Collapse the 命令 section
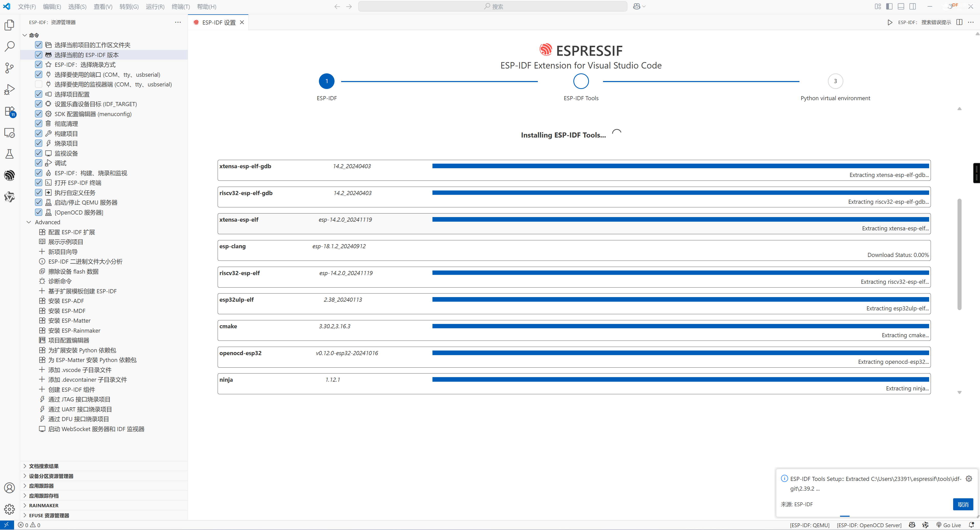 25,35
